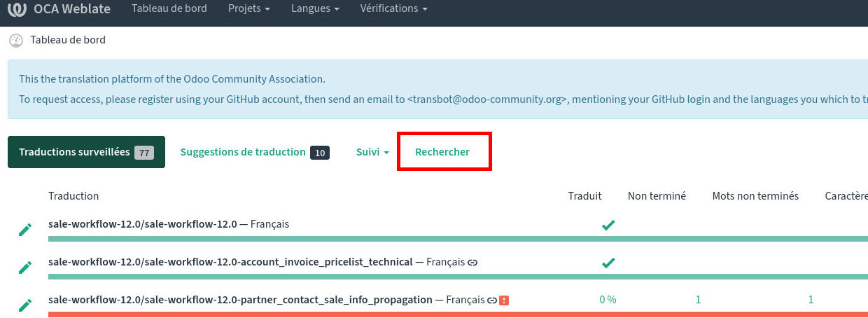Click link icon beside account_invoice_pricelist_technical
The height and width of the screenshot is (318, 868).
click(x=472, y=263)
